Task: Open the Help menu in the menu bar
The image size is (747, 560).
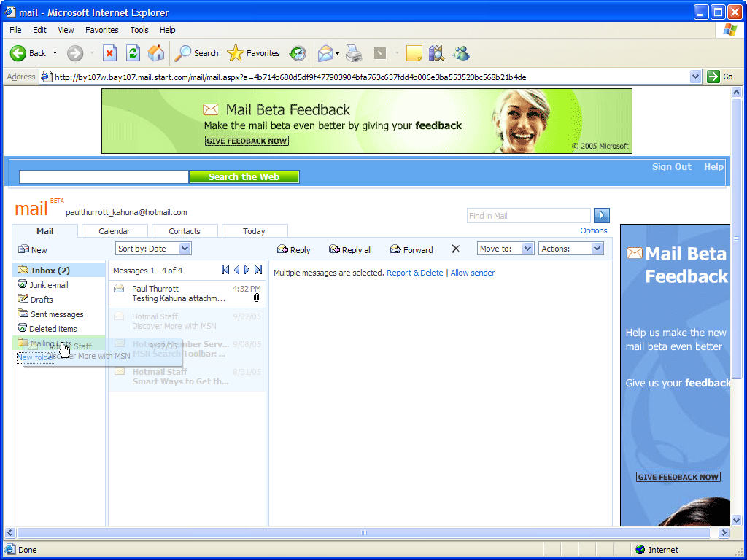Action: 167,30
